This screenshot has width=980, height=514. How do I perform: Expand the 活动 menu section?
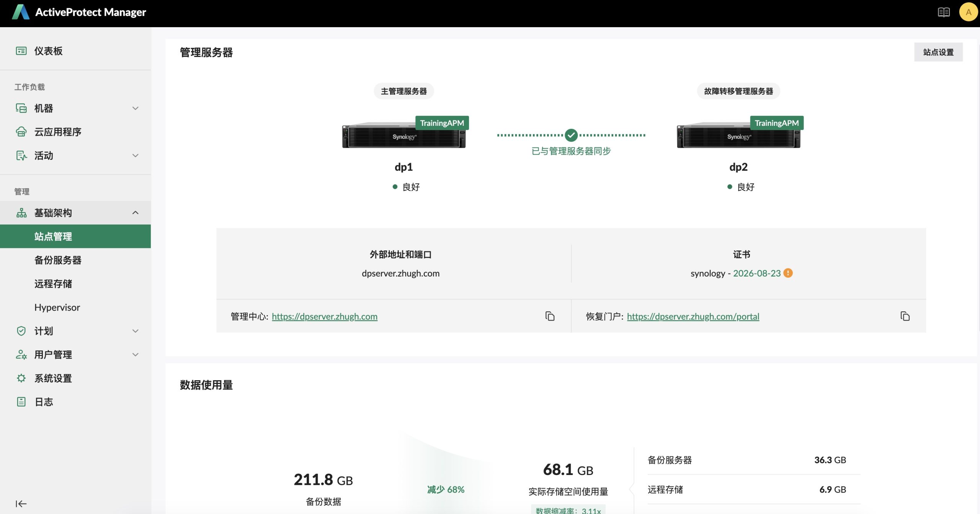pos(135,156)
